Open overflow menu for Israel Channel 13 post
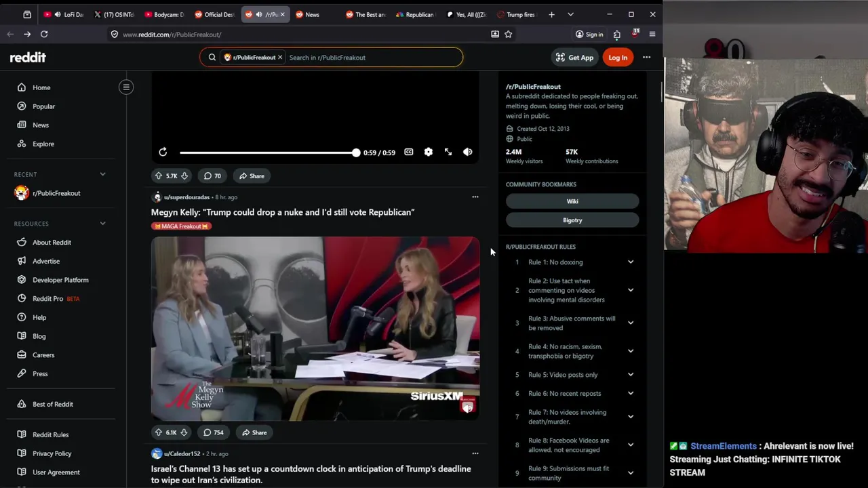This screenshot has height=488, width=868. click(475, 453)
